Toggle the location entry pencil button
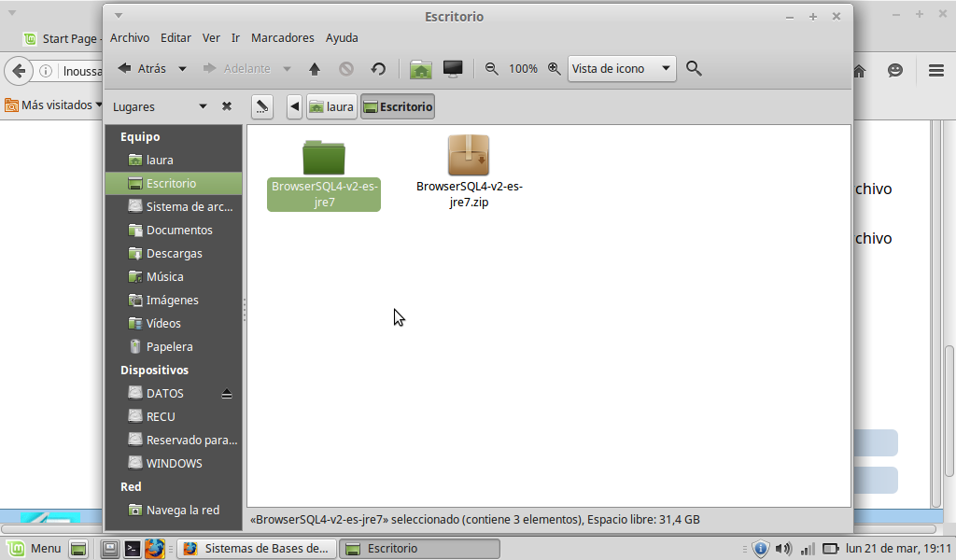 pos(262,106)
